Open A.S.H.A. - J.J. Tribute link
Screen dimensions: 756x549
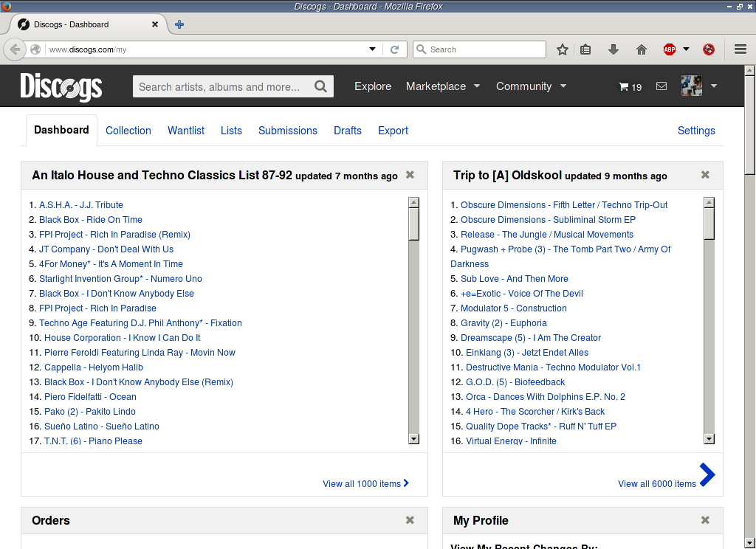(81, 205)
